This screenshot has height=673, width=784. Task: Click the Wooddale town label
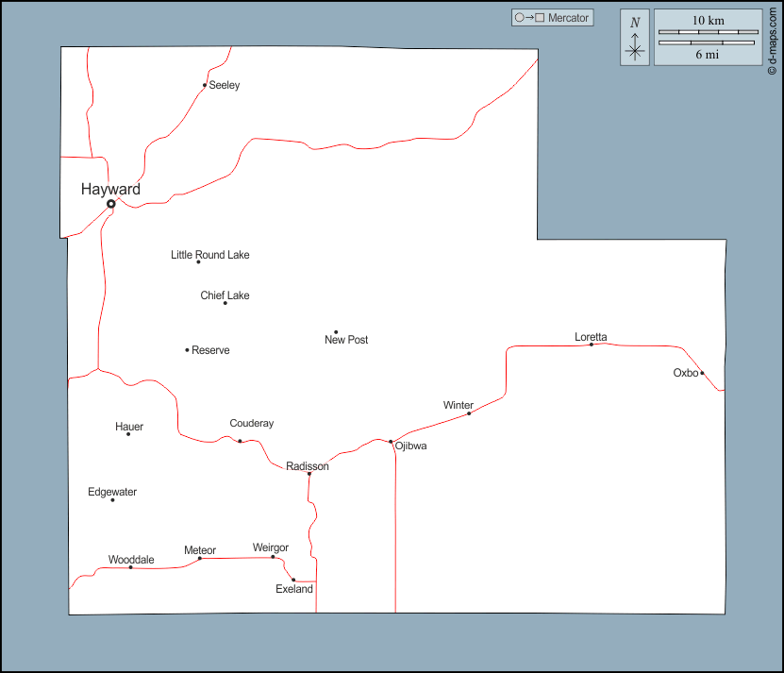[131, 560]
